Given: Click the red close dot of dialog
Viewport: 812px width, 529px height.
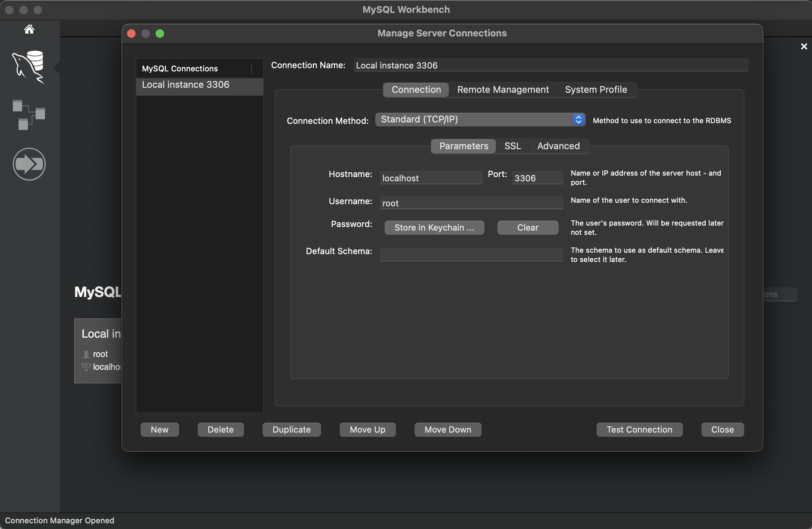Looking at the screenshot, I should 131,34.
